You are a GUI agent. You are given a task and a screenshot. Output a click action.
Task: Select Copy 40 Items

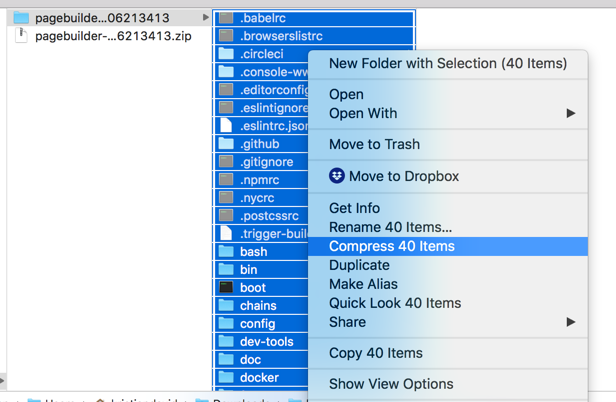[x=376, y=353]
